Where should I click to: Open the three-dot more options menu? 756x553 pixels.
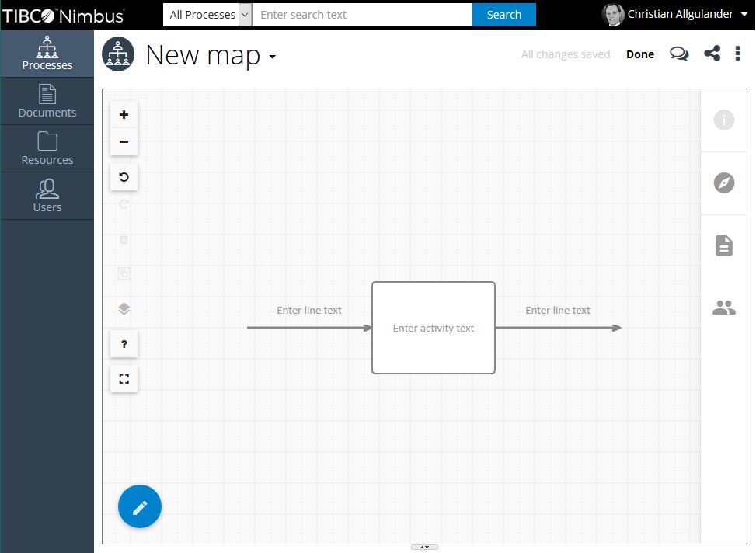pyautogui.click(x=737, y=54)
